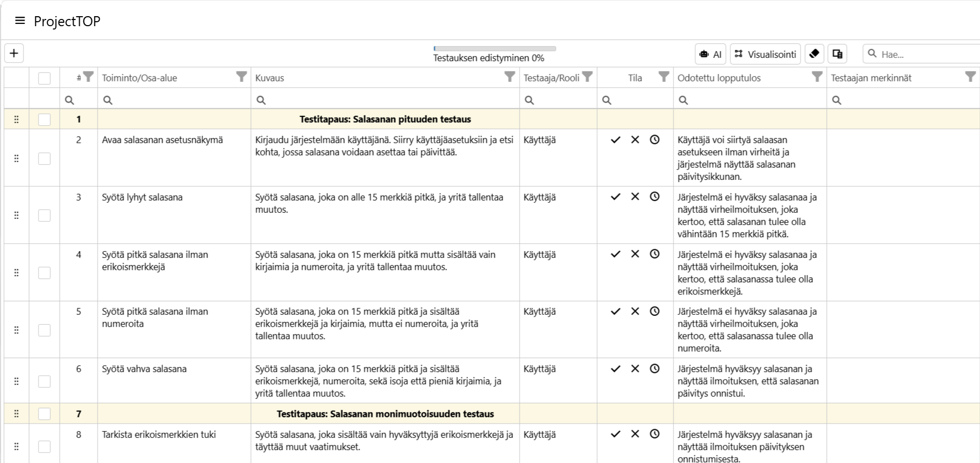Click the plus icon to add row
Image resolution: width=980 pixels, height=463 pixels.
tap(14, 53)
